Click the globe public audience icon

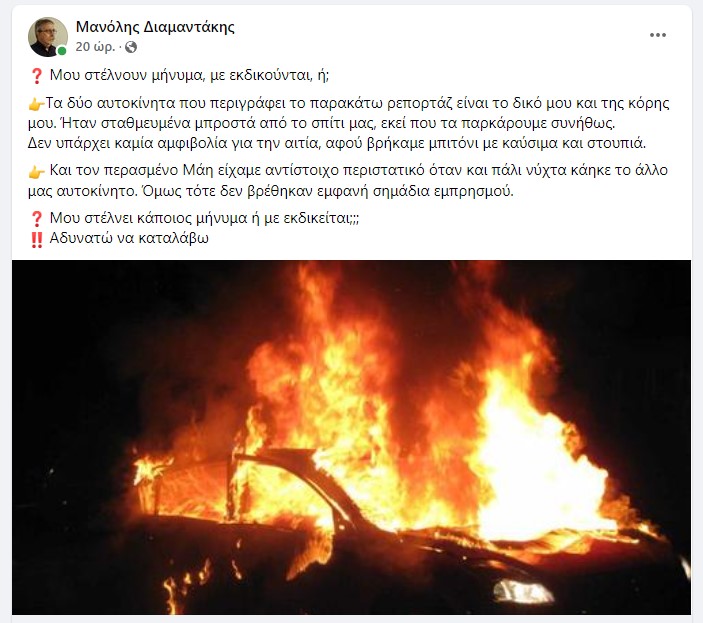point(131,47)
